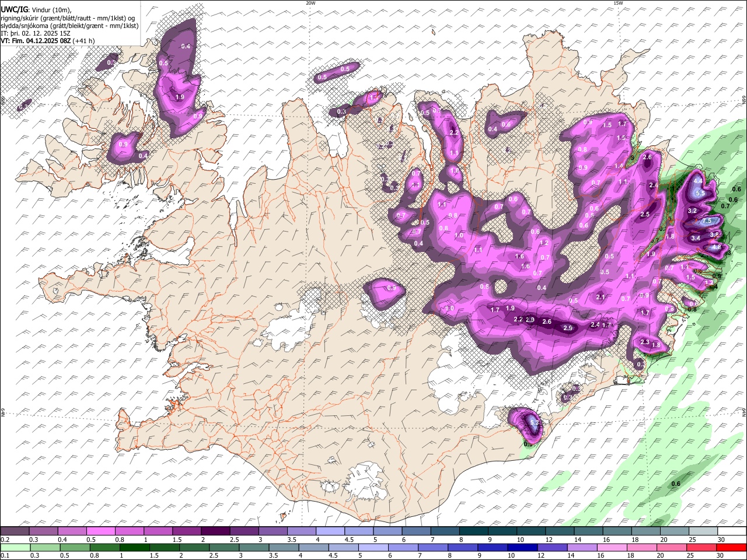Click the 2.3 precipitation value label

(x=645, y=342)
